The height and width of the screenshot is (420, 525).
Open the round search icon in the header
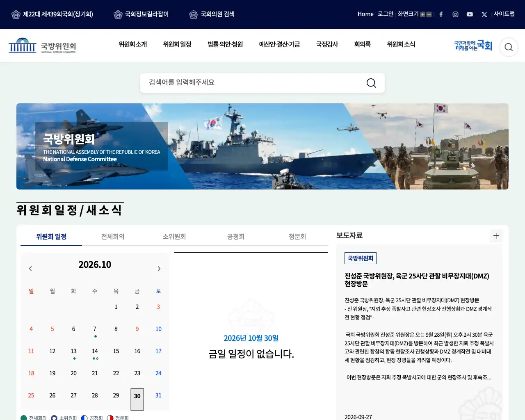pos(509,47)
